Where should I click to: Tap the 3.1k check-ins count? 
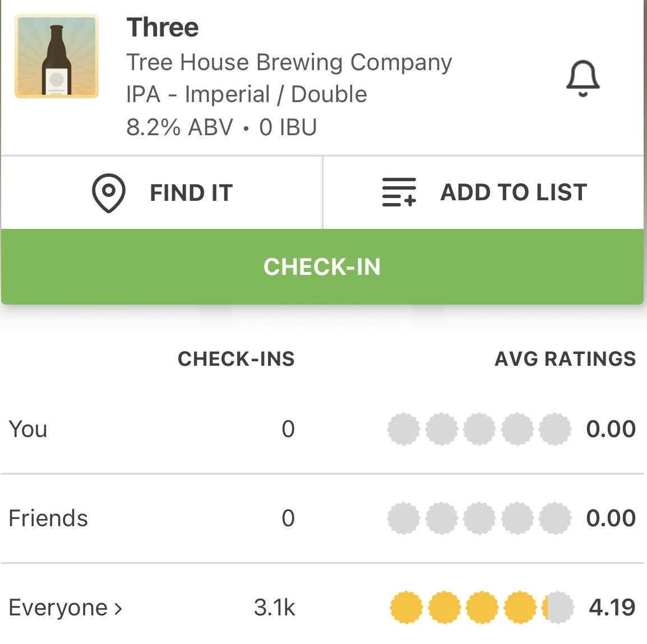tap(274, 608)
